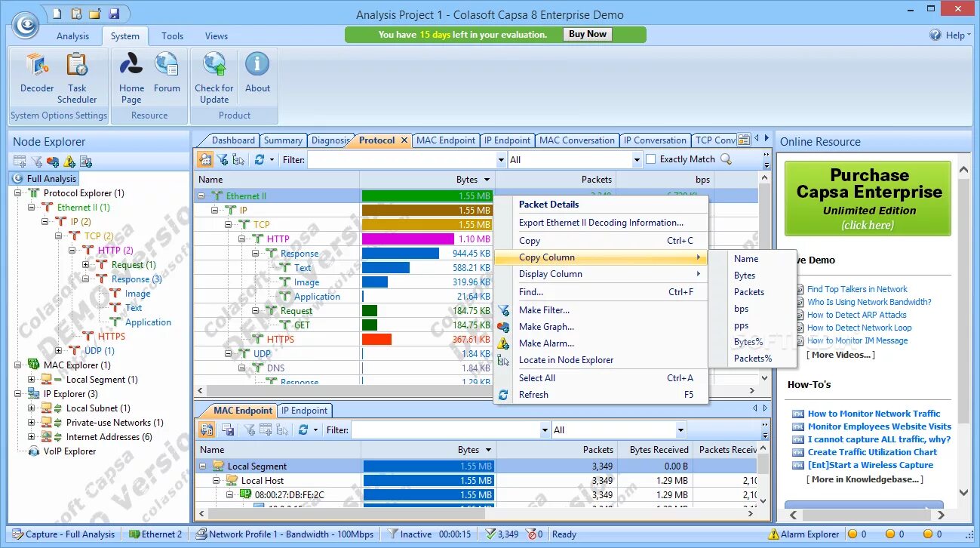Screen dimensions: 980x548
Task: Switch to the Views ribbon tab
Action: 217,35
